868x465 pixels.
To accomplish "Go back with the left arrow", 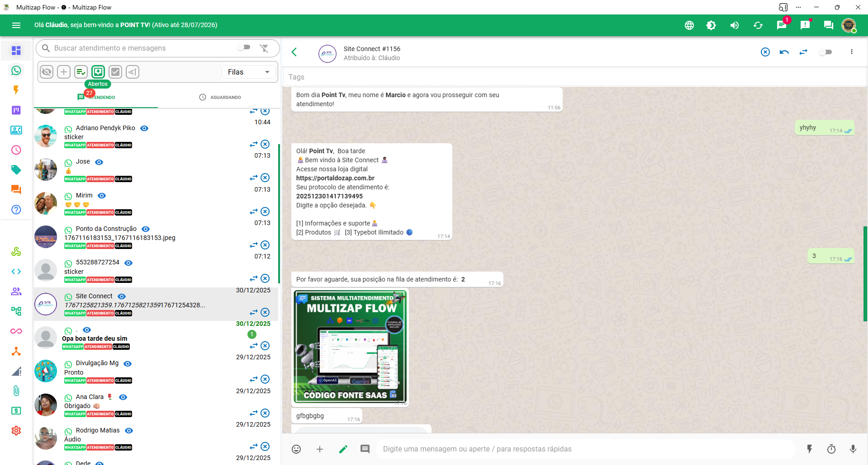I will tap(294, 52).
